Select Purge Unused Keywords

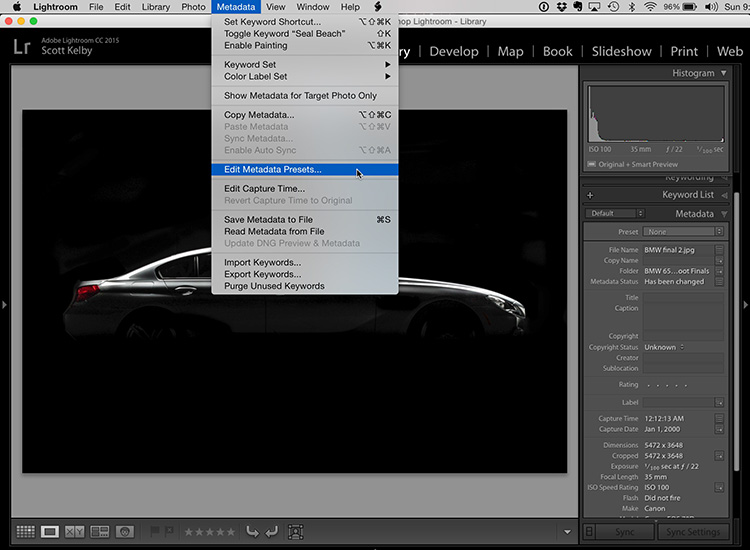[305, 286]
